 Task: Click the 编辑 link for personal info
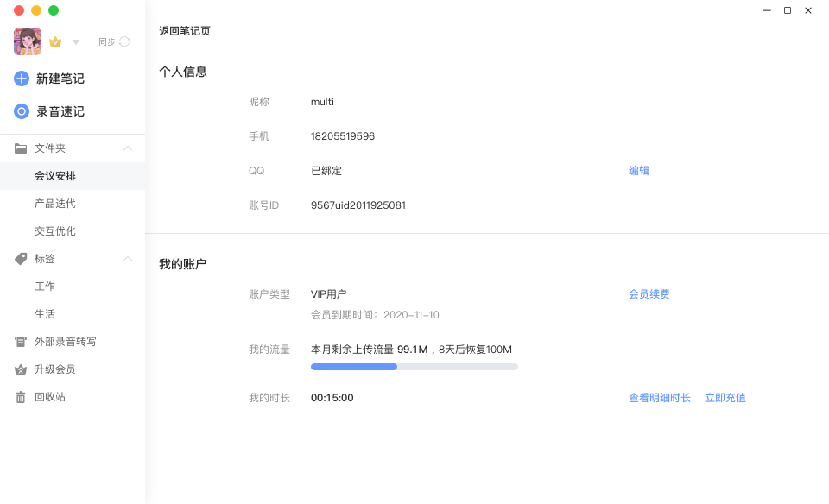pos(639,171)
